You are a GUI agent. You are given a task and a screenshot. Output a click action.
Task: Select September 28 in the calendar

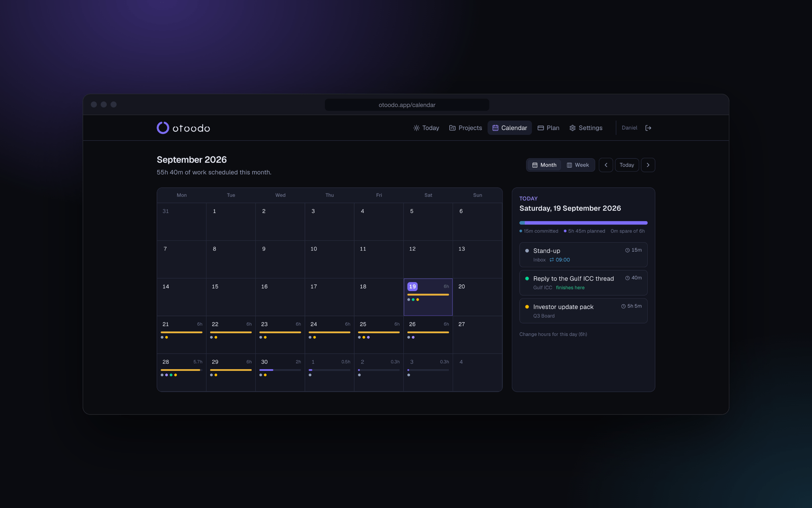coord(182,372)
